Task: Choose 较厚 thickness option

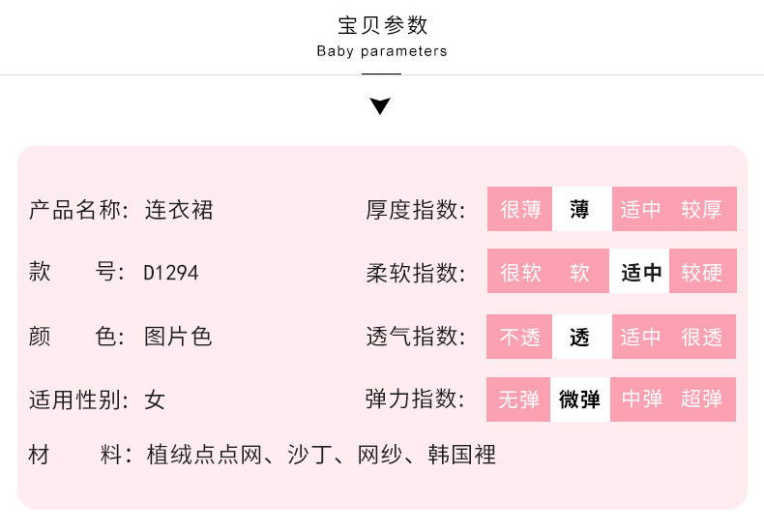Action: (x=702, y=209)
